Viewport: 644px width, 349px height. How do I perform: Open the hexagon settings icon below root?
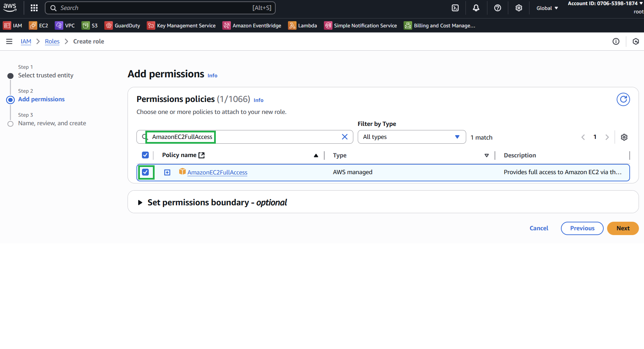coord(636,41)
